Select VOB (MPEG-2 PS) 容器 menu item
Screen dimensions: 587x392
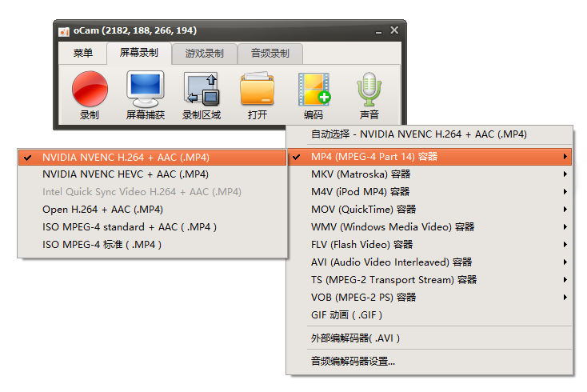click(x=429, y=298)
